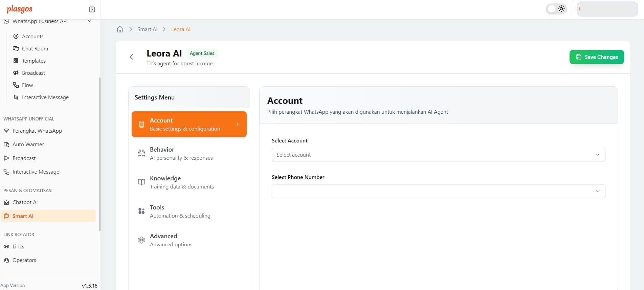Open Interactive Message under Business API
This screenshot has height=290, width=644.
[x=45, y=97]
